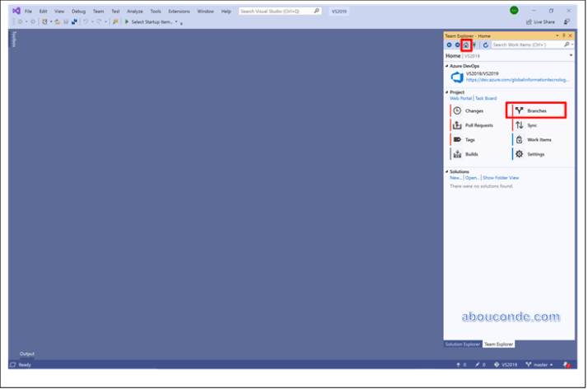This screenshot has width=588, height=389.
Task: Collapse the Project section
Action: click(447, 92)
